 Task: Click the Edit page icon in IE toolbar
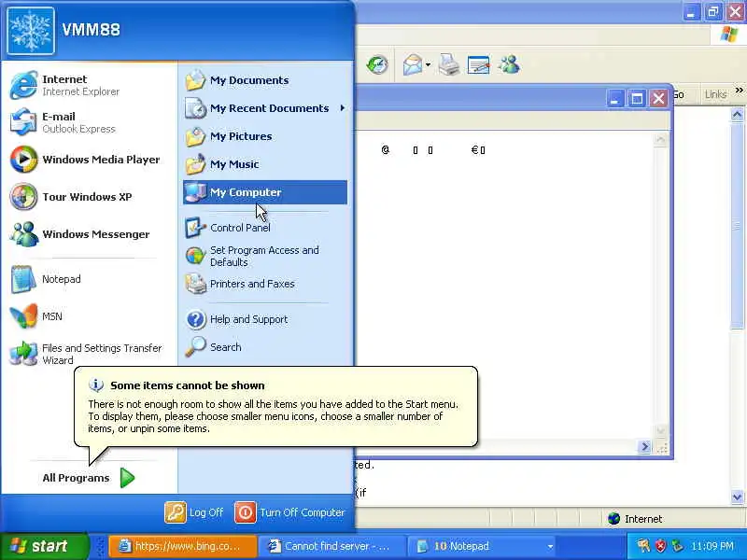tap(478, 64)
